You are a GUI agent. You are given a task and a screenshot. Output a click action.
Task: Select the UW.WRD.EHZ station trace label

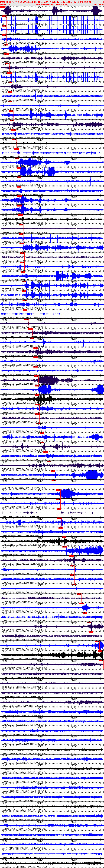pos(24,138)
